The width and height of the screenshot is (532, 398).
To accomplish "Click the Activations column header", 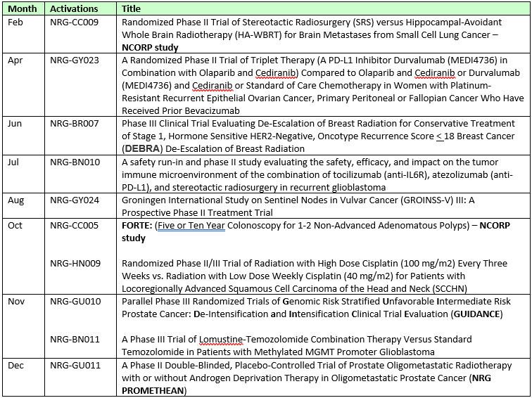I will click(x=74, y=9).
